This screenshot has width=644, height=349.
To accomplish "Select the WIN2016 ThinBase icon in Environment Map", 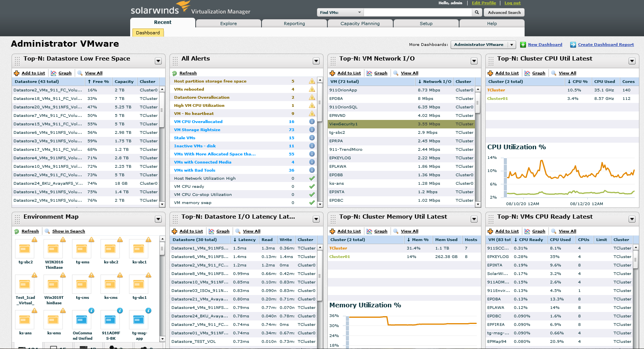I will tap(53, 249).
